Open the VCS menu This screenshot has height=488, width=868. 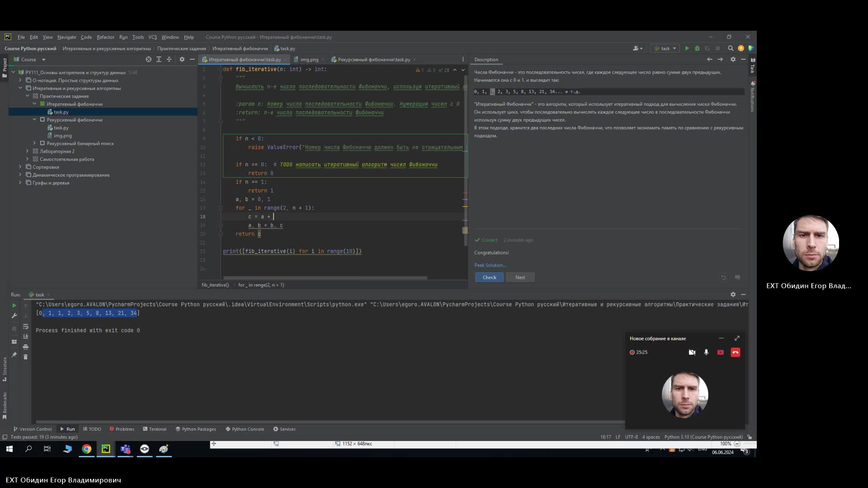coord(153,37)
